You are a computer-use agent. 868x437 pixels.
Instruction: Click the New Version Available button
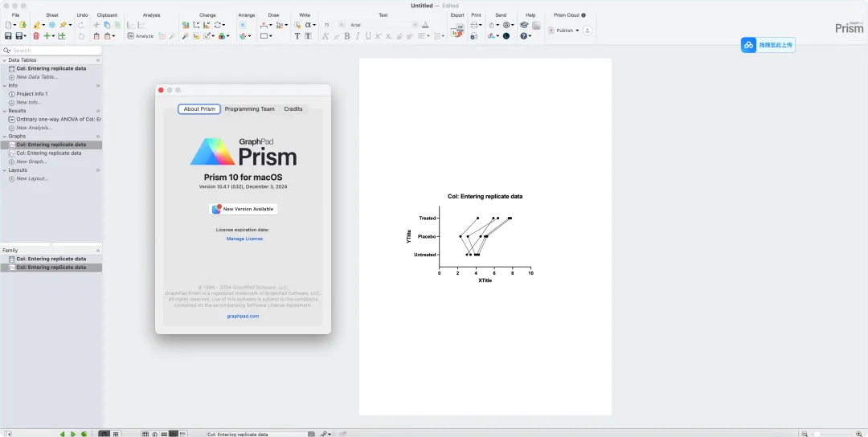pos(243,209)
